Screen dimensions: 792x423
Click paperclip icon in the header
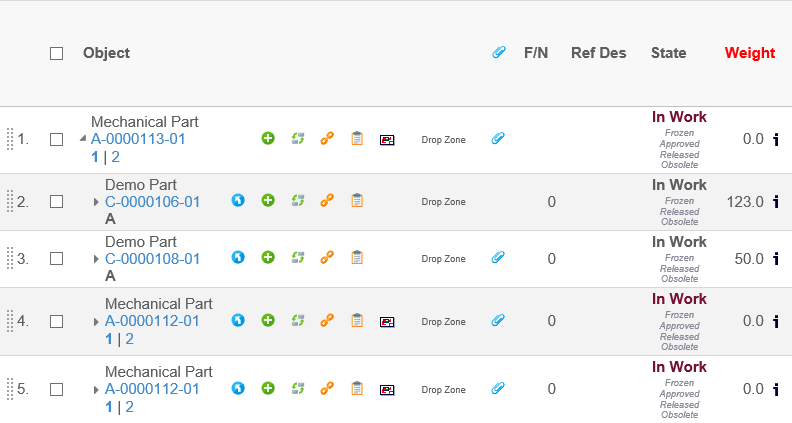coord(498,53)
